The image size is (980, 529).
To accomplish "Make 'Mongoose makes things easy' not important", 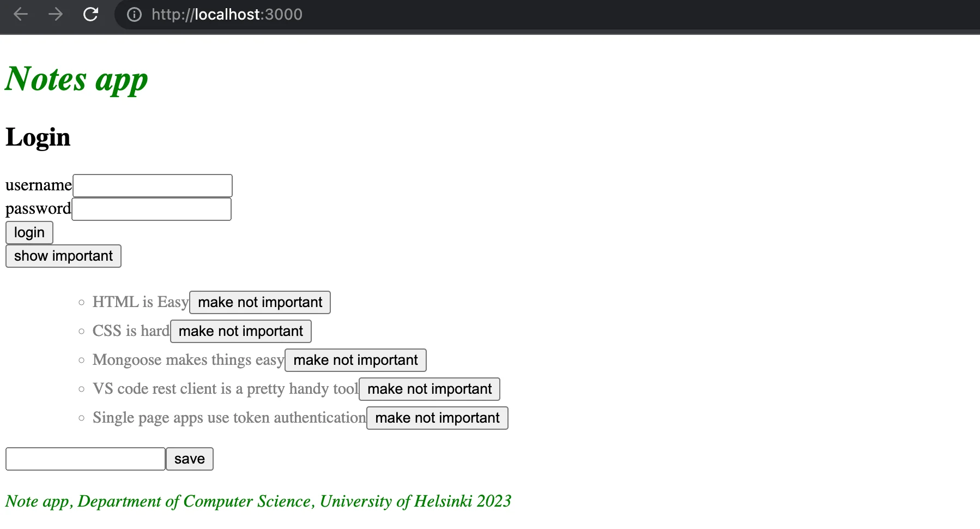I will [355, 360].
